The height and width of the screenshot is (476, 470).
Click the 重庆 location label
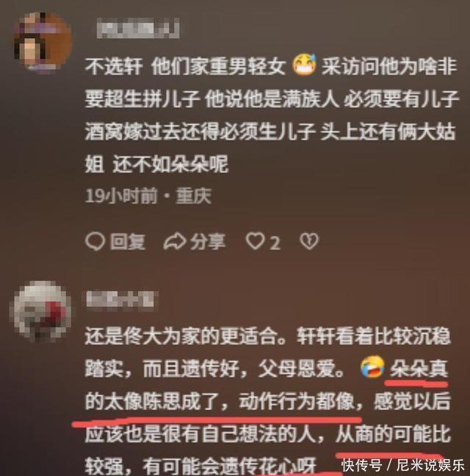click(x=194, y=196)
